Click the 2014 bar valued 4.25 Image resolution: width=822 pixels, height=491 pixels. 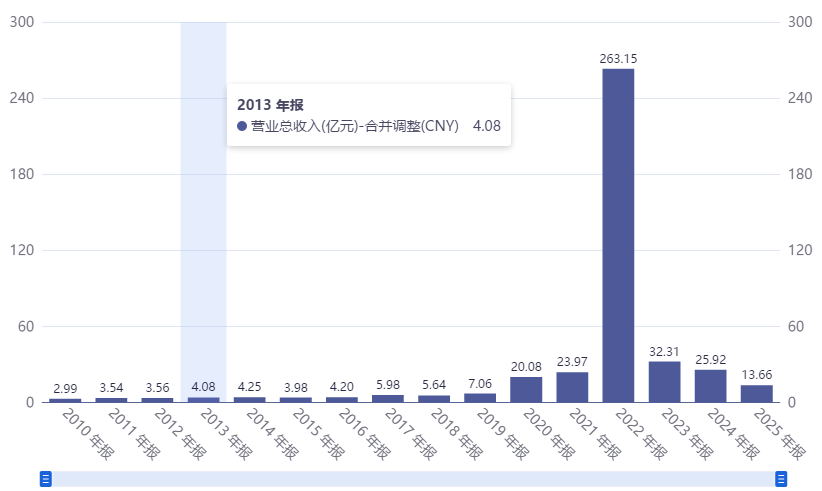[x=249, y=400]
